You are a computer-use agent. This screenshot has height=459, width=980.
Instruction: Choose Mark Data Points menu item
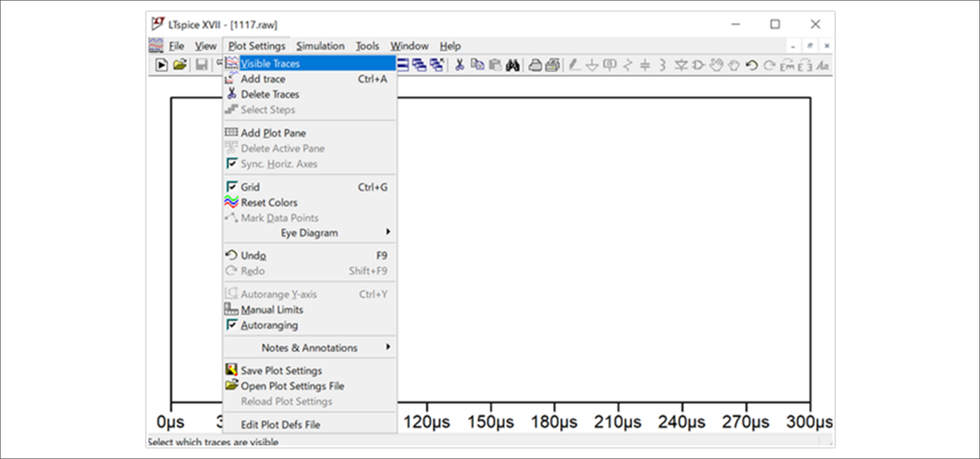coord(310,218)
